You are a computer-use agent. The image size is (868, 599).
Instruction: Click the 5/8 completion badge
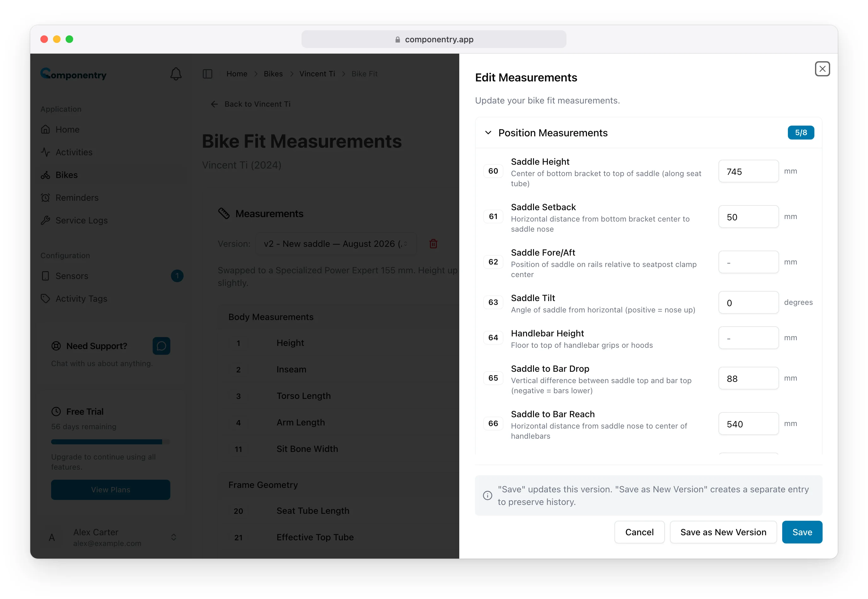[x=801, y=133]
